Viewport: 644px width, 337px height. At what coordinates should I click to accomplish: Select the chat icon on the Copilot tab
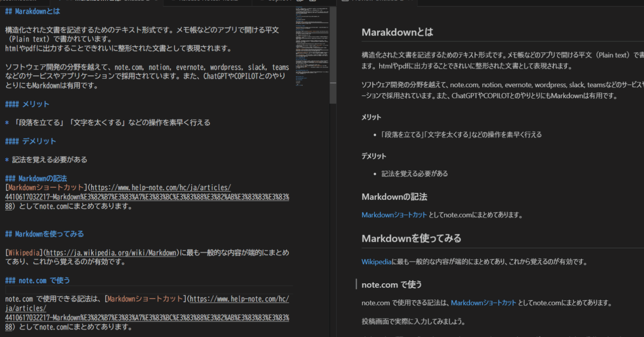click(x=262, y=2)
